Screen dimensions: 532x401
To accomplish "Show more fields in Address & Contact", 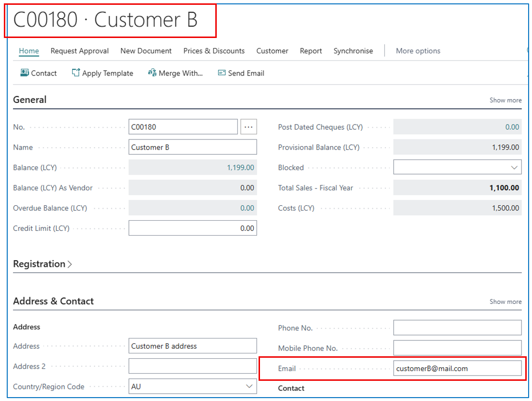I will tap(505, 302).
